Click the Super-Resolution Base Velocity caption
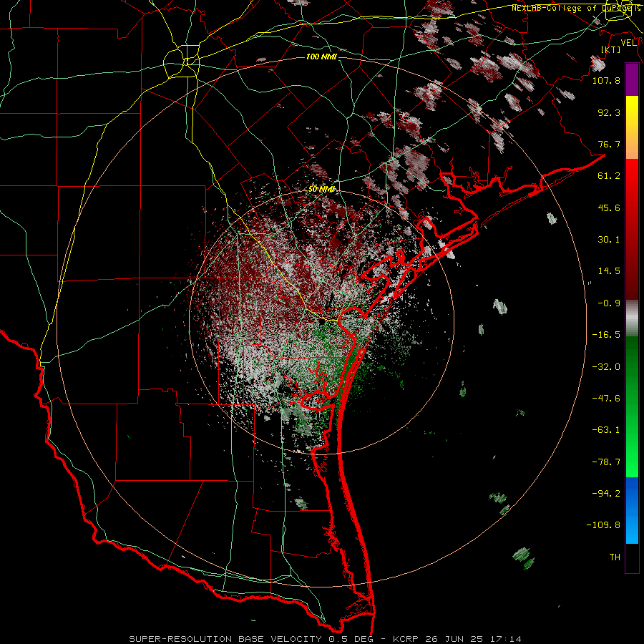644x644 pixels. tap(326, 639)
